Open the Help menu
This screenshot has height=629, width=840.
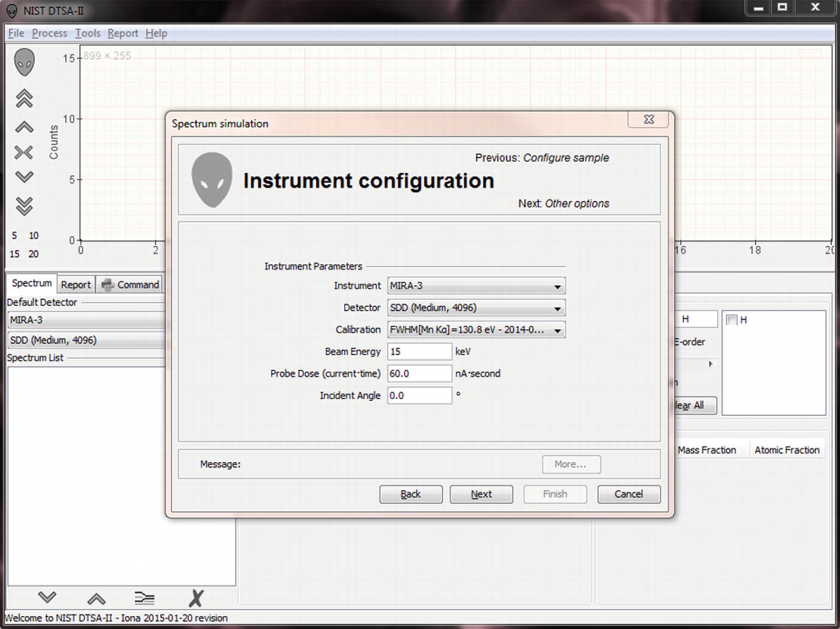tap(156, 33)
